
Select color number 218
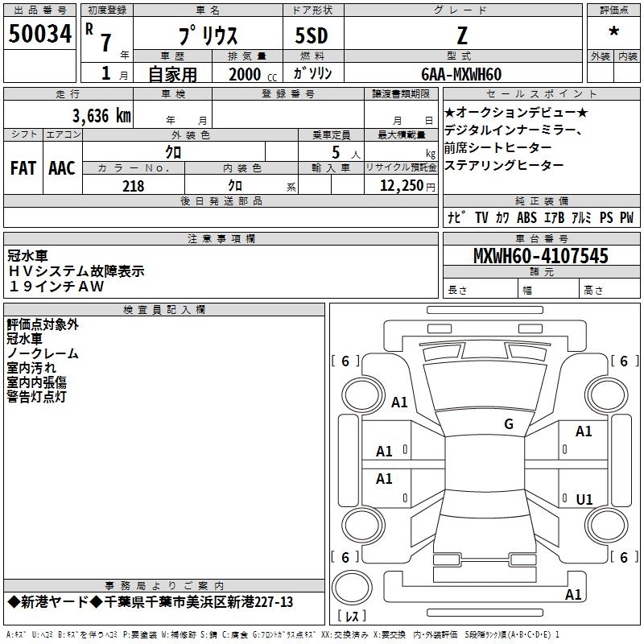click(133, 186)
